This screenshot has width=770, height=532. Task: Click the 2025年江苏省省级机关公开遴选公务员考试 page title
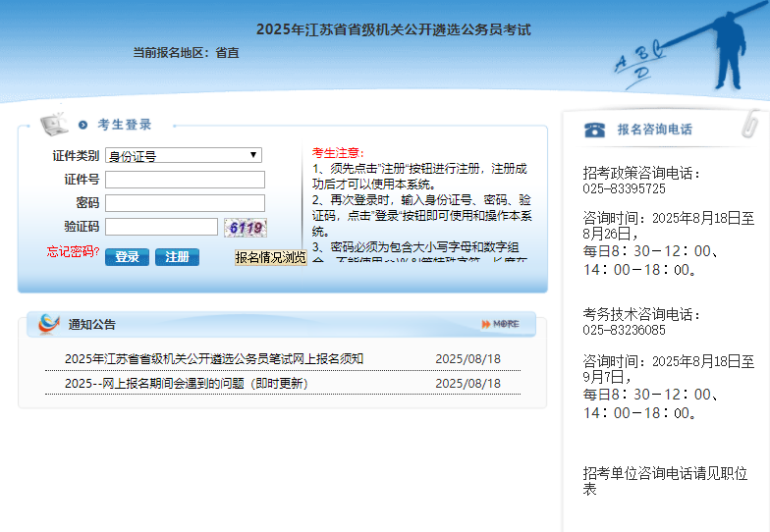[393, 29]
